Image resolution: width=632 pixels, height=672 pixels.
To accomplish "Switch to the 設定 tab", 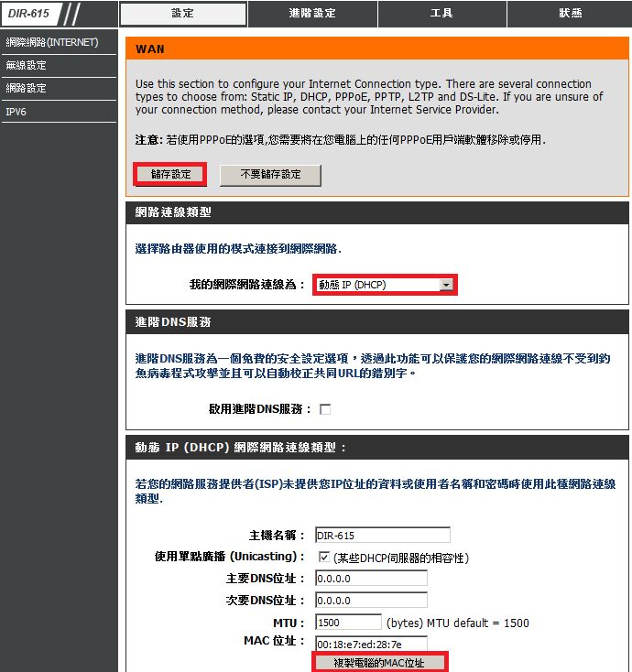I will point(183,14).
